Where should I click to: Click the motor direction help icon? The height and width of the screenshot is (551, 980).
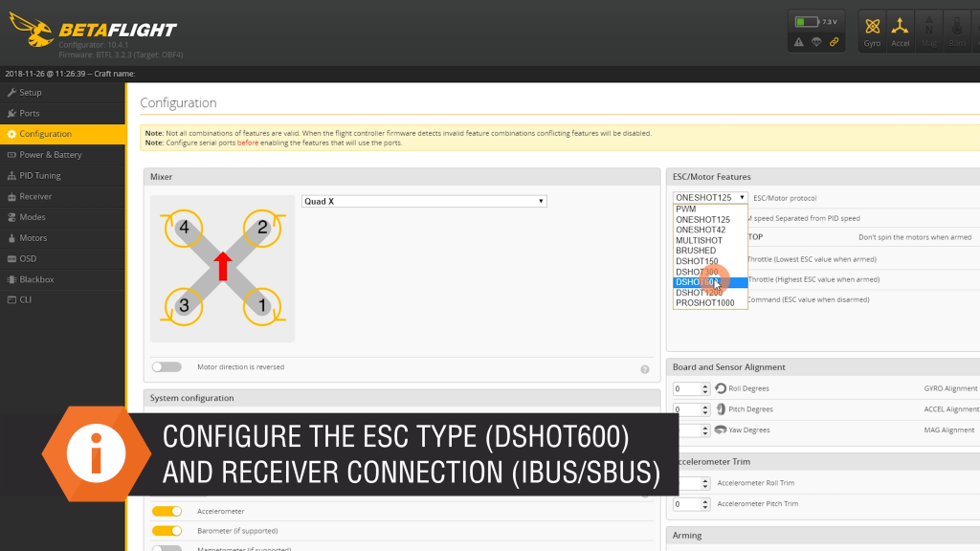point(645,369)
